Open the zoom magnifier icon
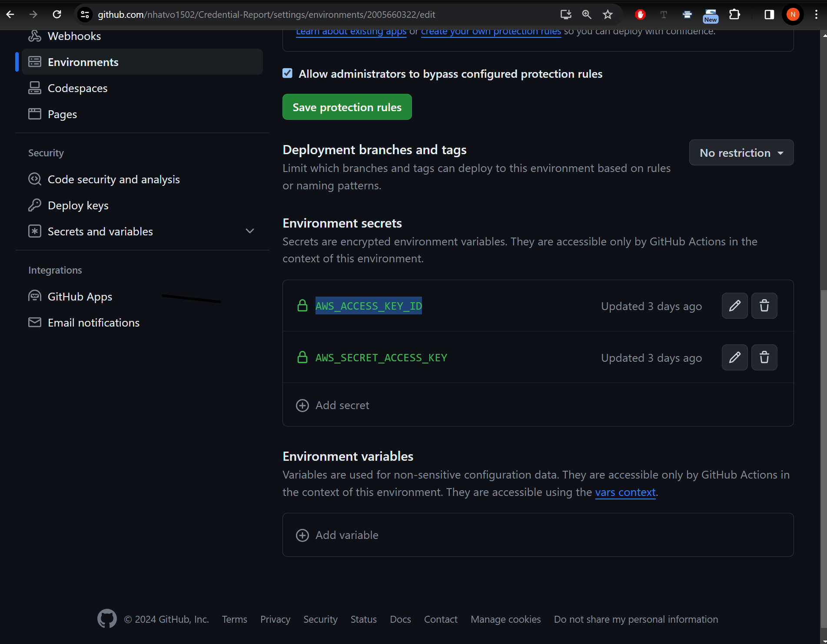 click(x=587, y=14)
